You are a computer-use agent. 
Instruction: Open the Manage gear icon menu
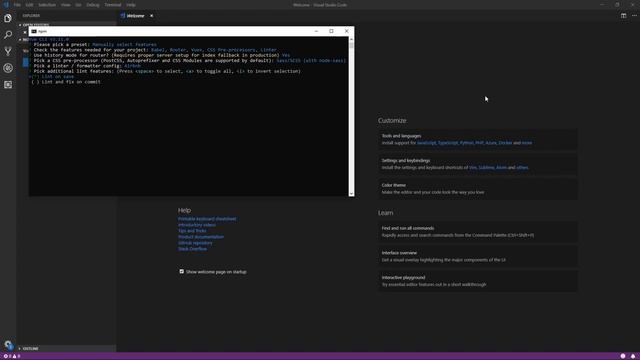coord(8,345)
